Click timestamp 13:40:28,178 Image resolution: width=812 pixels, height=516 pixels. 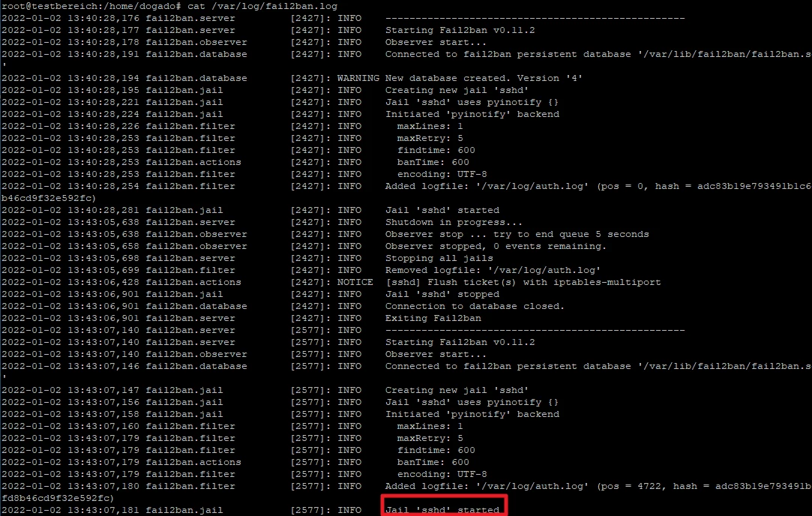tap(103, 42)
